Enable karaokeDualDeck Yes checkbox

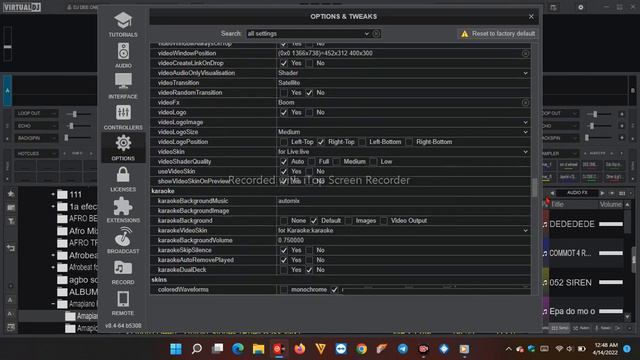click(x=284, y=270)
